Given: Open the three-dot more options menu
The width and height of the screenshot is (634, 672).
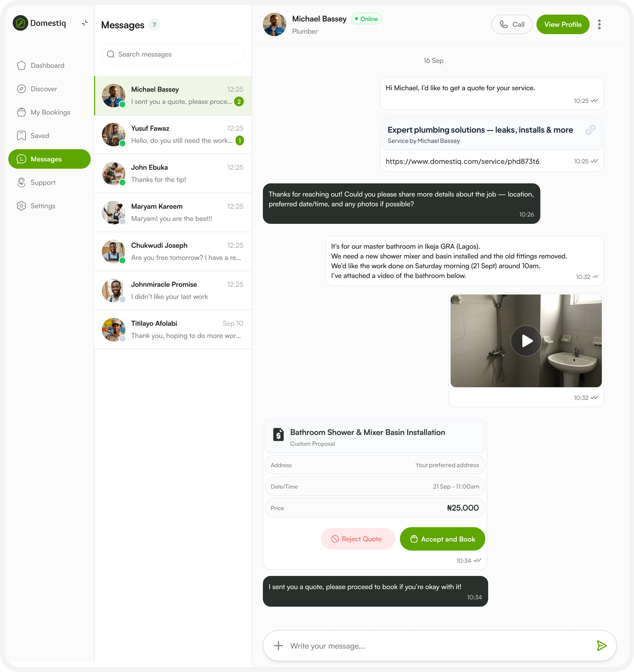Looking at the screenshot, I should click(599, 24).
